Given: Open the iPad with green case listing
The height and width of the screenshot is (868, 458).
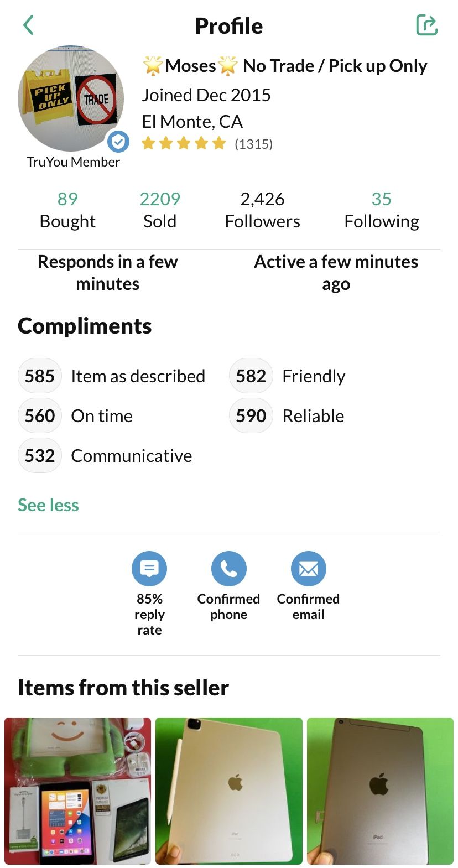Looking at the screenshot, I should point(77,791).
